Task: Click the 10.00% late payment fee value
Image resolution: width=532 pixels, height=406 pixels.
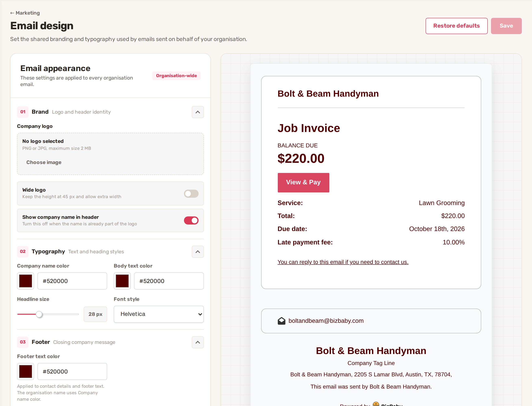Action: pyautogui.click(x=453, y=242)
